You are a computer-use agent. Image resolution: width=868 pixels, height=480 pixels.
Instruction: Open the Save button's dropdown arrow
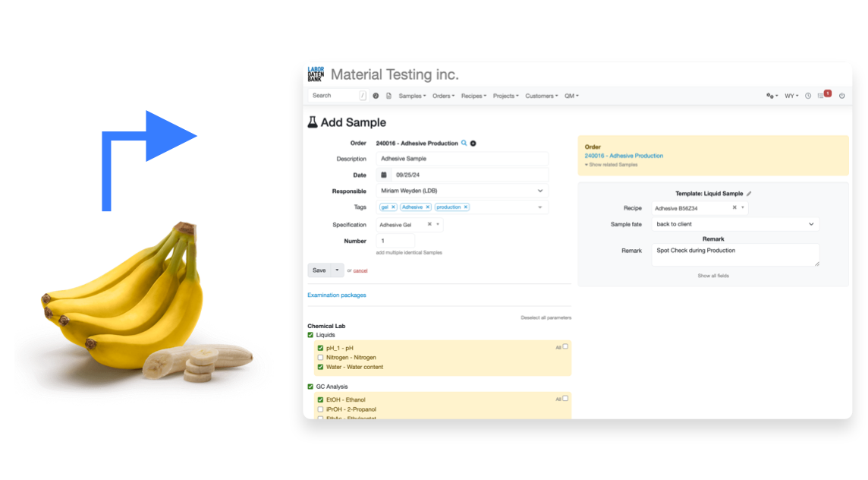[337, 270]
